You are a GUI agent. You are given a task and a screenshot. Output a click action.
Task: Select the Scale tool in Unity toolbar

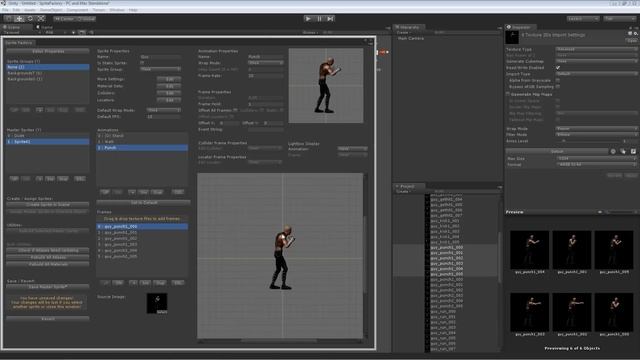(41, 18)
